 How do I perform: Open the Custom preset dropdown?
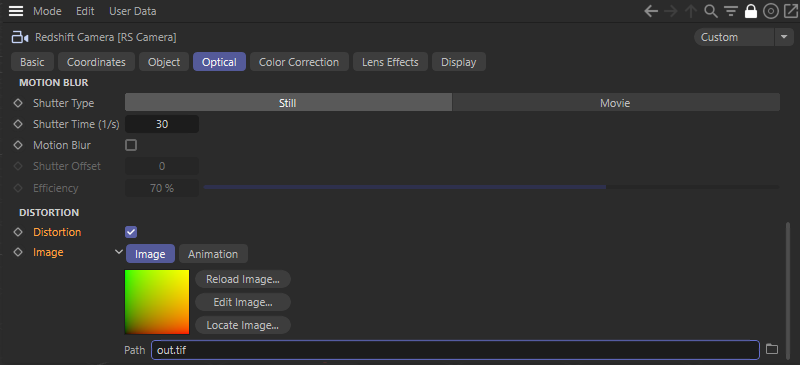[x=734, y=37]
